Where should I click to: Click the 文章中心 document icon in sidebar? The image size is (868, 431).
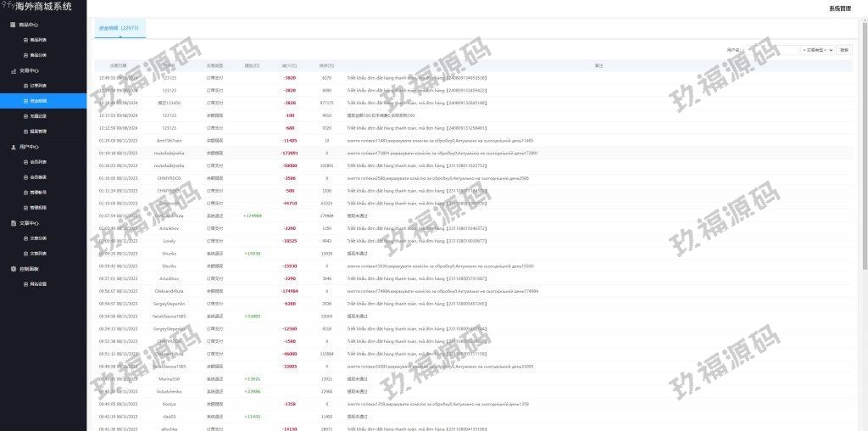tap(13, 223)
